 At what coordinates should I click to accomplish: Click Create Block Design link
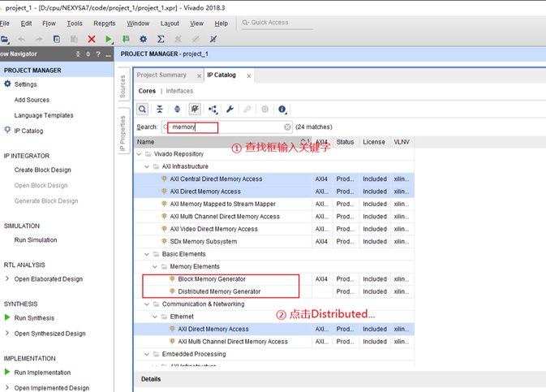42,170
